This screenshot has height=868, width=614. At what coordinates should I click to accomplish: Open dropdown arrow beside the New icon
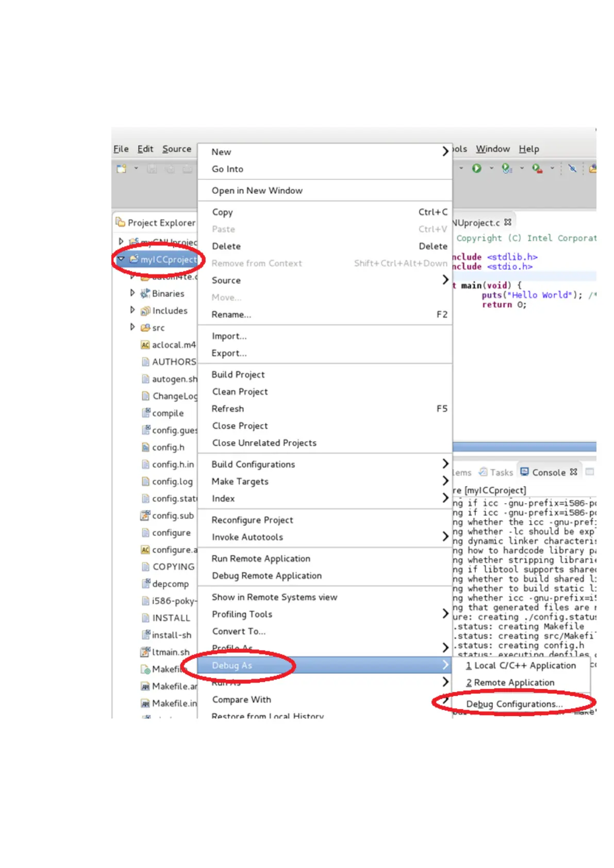136,168
